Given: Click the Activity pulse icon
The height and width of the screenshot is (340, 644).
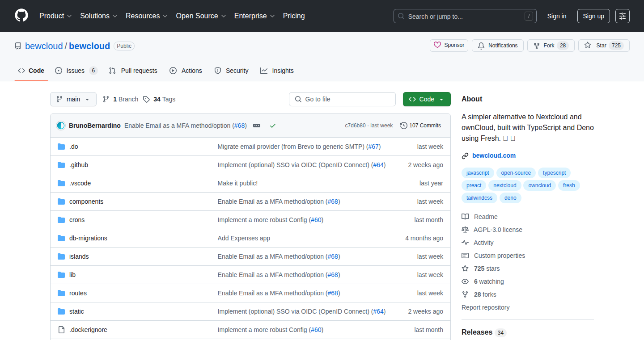Looking at the screenshot, I should (465, 243).
